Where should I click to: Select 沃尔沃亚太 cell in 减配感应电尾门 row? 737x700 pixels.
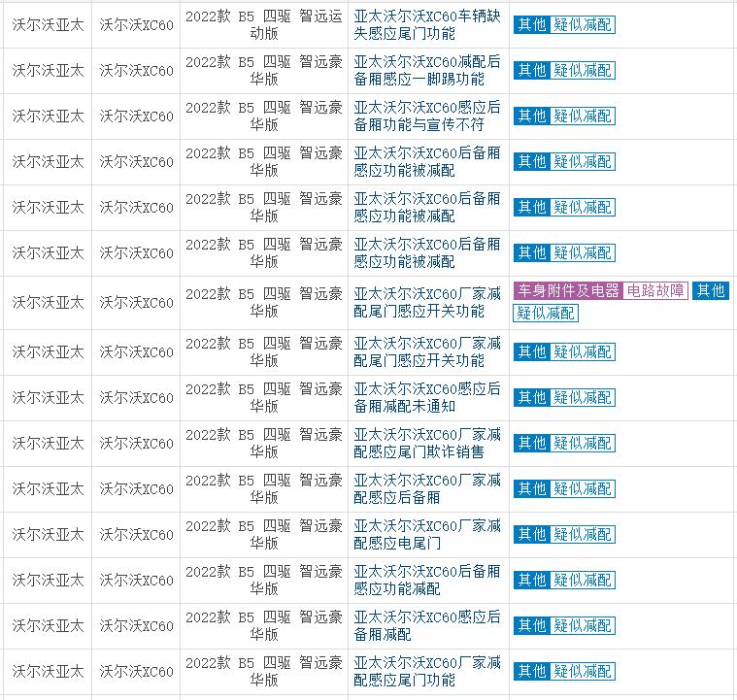pyautogui.click(x=48, y=535)
